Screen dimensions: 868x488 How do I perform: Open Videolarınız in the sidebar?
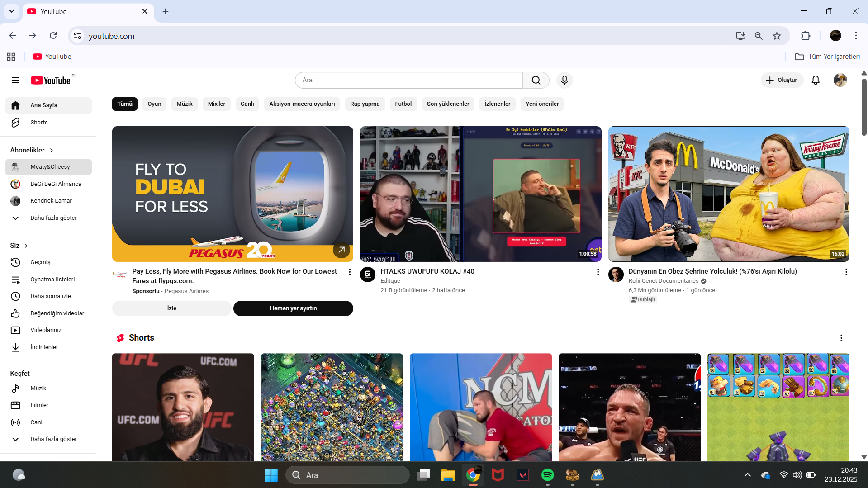(48, 330)
